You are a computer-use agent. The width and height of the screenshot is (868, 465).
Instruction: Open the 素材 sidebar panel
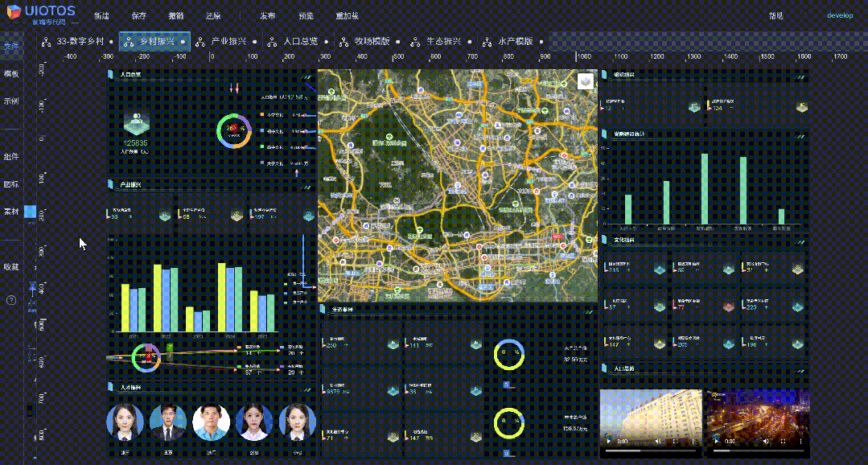(11, 212)
